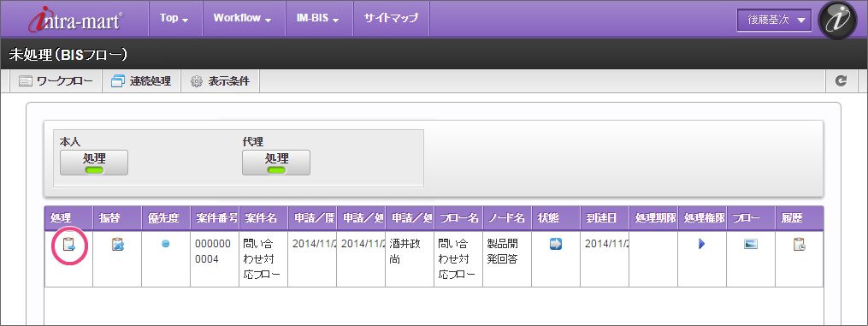Viewport: 868px width, 326px height.
Task: Expand the Top menu
Action: coord(174,18)
